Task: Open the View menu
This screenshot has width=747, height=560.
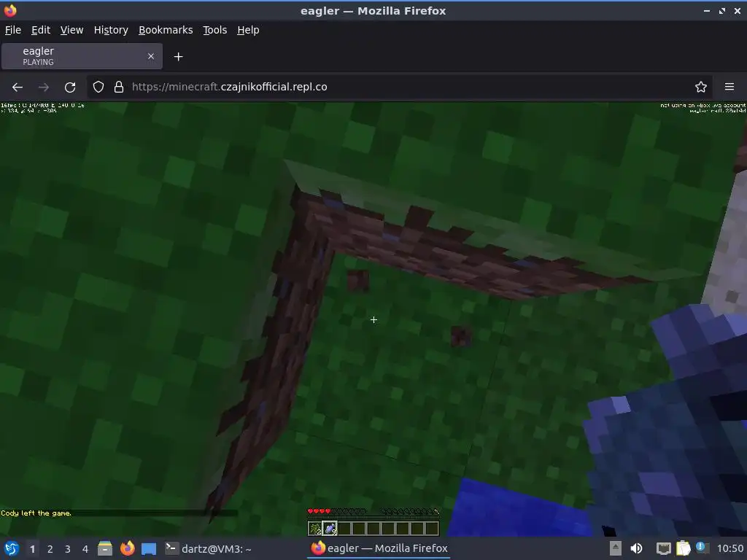Action: pyautogui.click(x=72, y=30)
